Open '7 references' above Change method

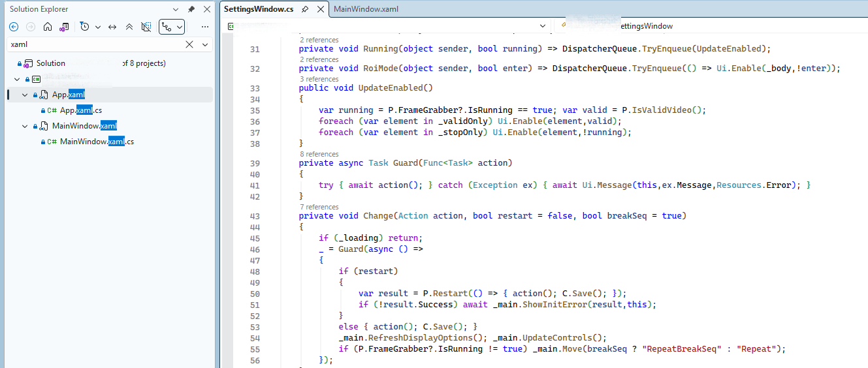[319, 207]
